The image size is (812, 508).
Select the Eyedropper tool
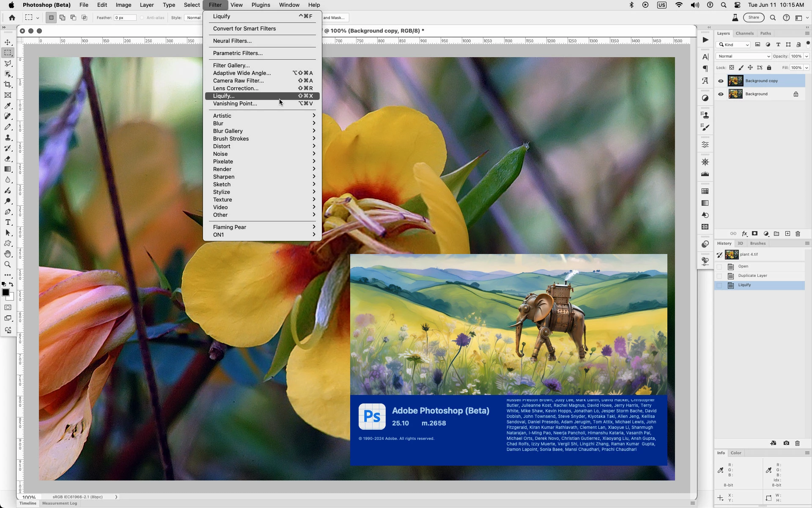8,106
